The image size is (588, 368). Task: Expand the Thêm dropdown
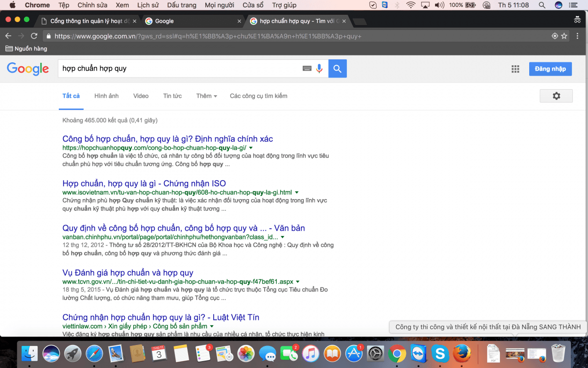(x=206, y=96)
